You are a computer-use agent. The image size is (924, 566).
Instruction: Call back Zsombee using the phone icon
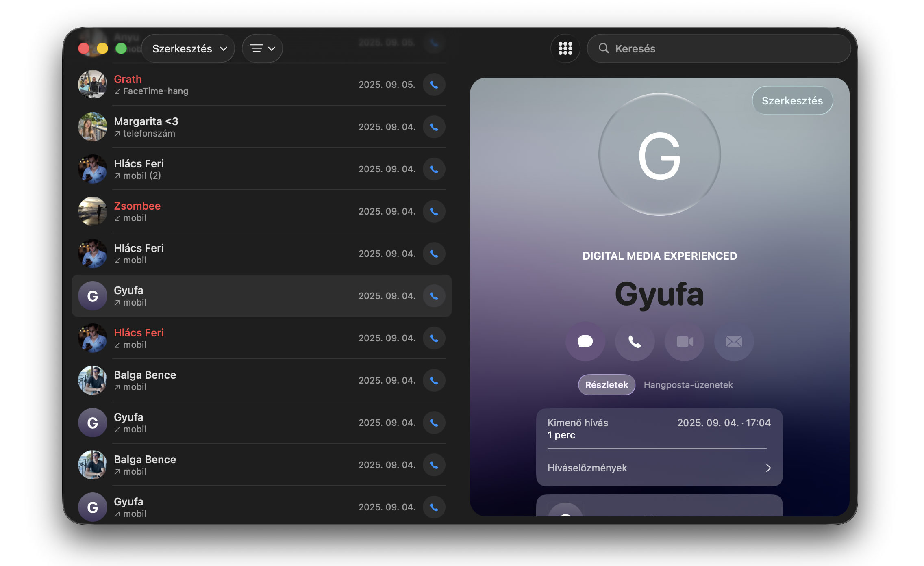(434, 211)
